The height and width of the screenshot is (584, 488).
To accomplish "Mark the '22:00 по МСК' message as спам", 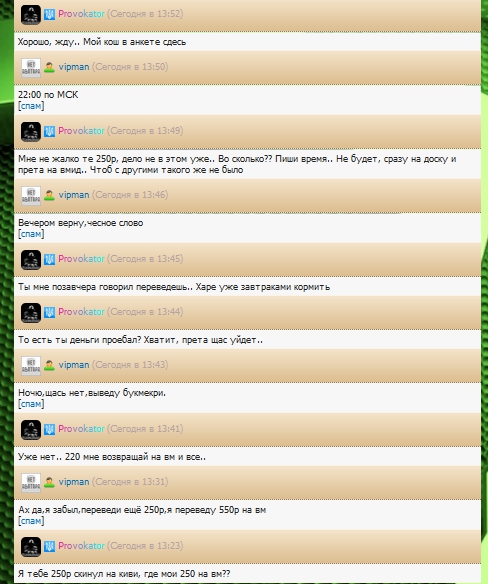I will 31,106.
